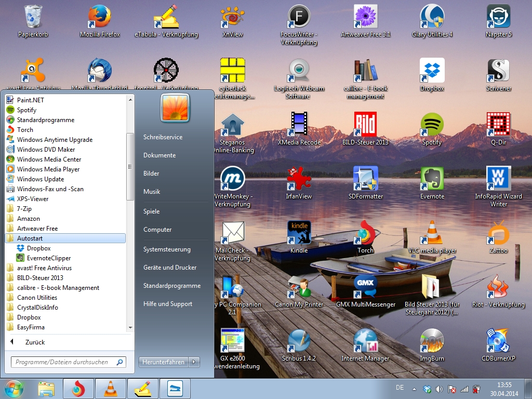Screen dimensions: 532x399
Task: Open Dokumente from the Start menu
Action: tap(159, 155)
